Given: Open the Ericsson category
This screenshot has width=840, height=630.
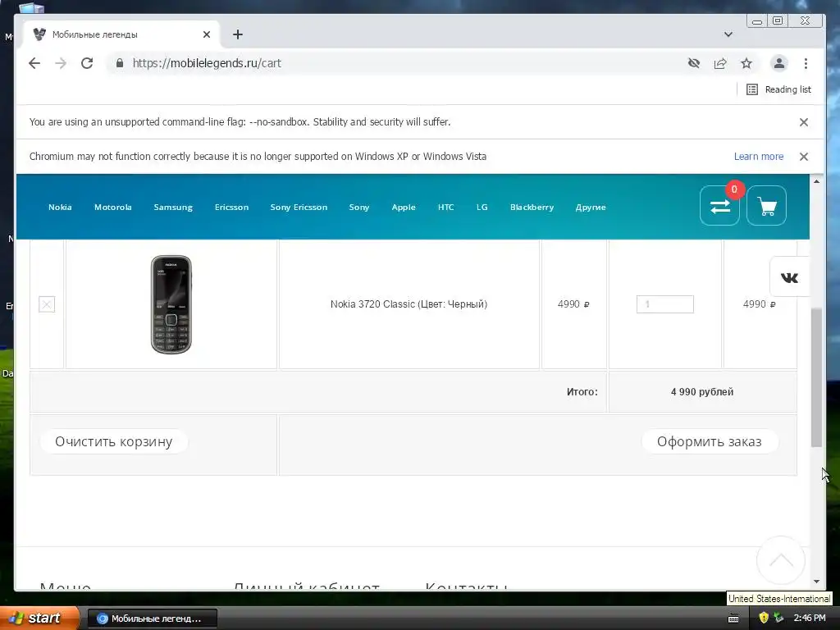Looking at the screenshot, I should (231, 208).
